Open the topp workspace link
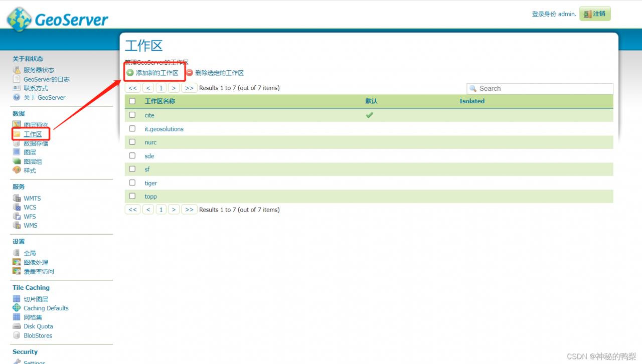 coord(151,197)
